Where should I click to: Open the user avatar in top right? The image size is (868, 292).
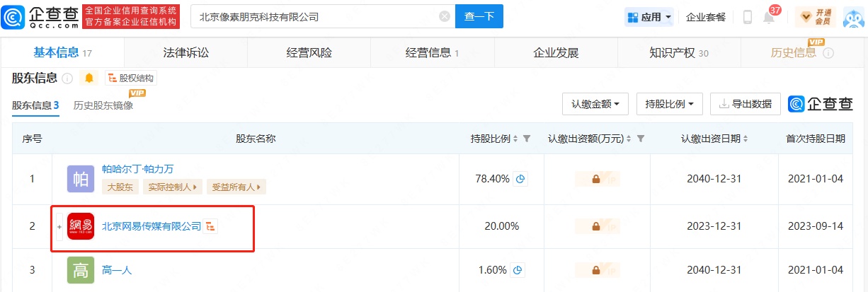pyautogui.click(x=854, y=17)
